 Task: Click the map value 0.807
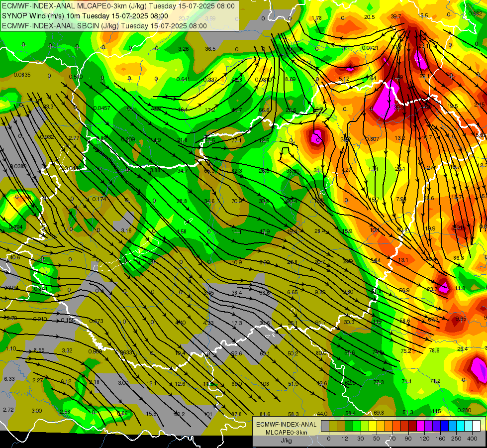tap(372, 139)
